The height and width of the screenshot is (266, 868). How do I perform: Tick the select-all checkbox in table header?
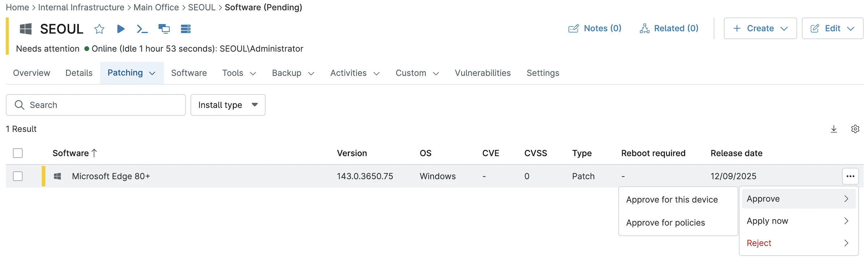point(18,153)
